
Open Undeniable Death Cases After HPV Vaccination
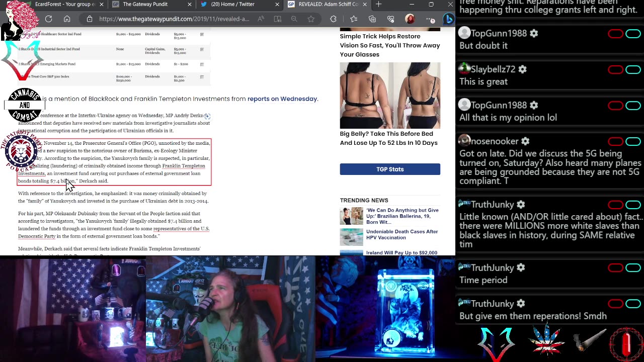pos(402,235)
